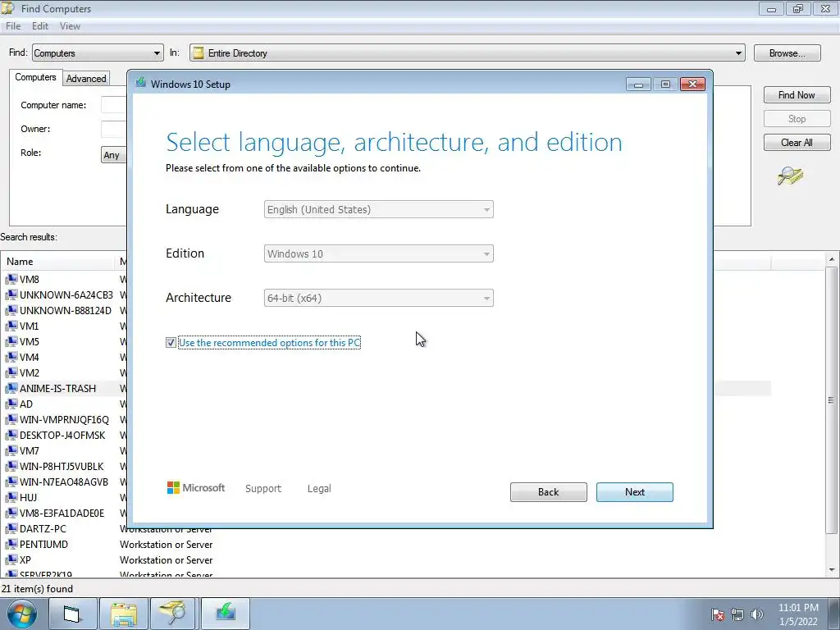Click the icon beside WIN-N7EAO48AGVB
This screenshot has width=840, height=630.
11,482
